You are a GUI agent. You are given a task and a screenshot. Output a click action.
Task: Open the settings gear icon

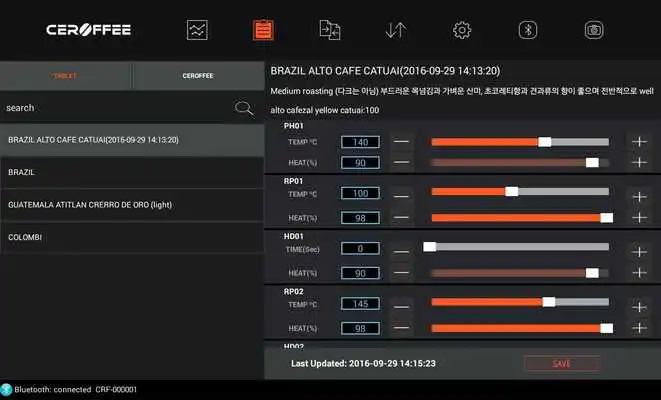point(462,30)
